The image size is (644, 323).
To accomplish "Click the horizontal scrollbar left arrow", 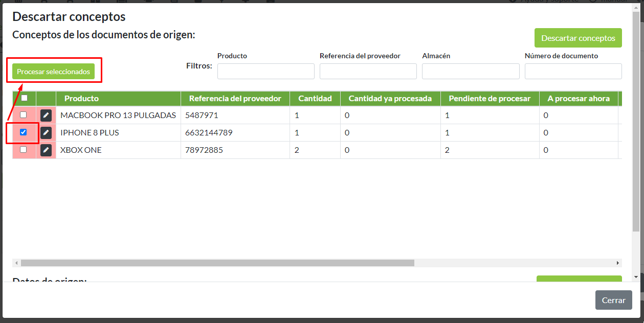I will [x=16, y=263].
